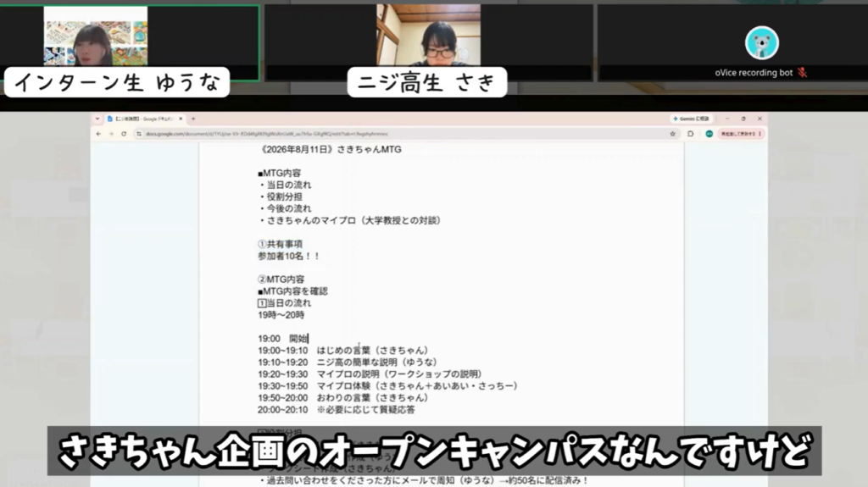Click the boxed 1 当日の流れ line
The height and width of the screenshot is (487, 868).
285,303
